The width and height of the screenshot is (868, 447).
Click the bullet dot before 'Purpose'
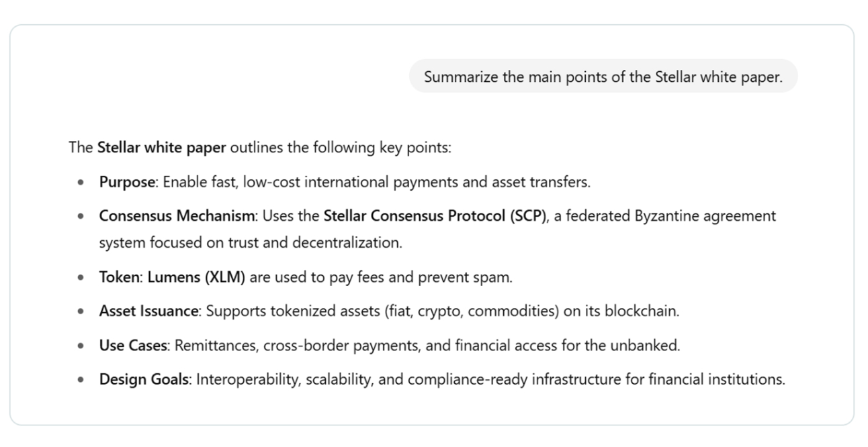[x=81, y=183]
